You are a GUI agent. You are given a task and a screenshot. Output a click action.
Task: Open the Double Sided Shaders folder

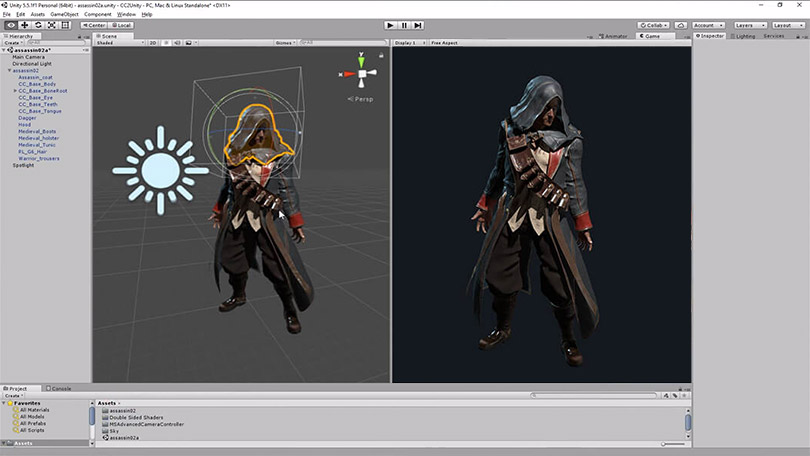[x=132, y=417]
